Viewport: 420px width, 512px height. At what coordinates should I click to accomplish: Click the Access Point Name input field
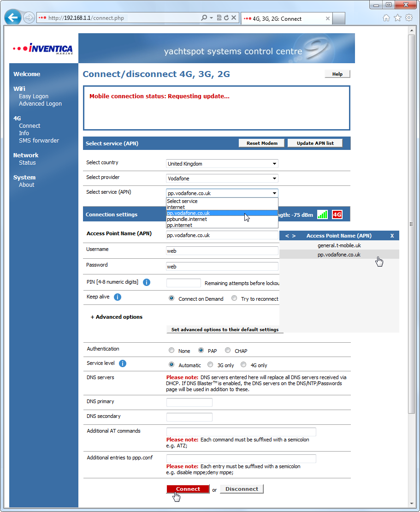(222, 235)
